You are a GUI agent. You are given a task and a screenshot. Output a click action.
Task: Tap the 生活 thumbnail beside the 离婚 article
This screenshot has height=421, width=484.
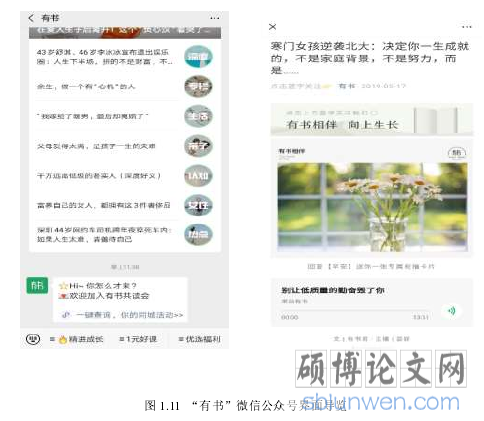coord(198,116)
